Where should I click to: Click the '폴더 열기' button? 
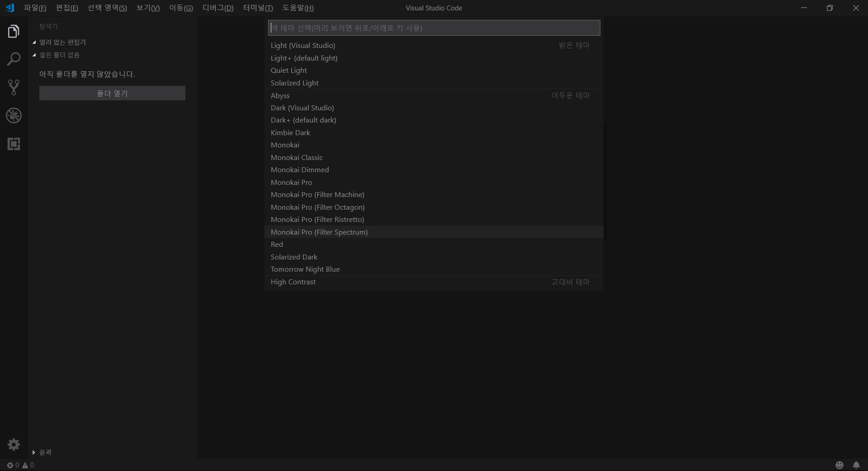(112, 93)
